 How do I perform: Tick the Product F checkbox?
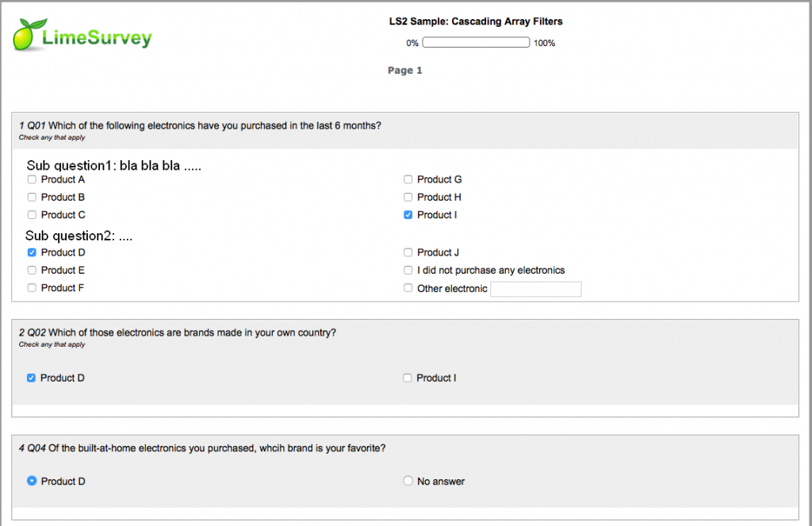click(32, 288)
